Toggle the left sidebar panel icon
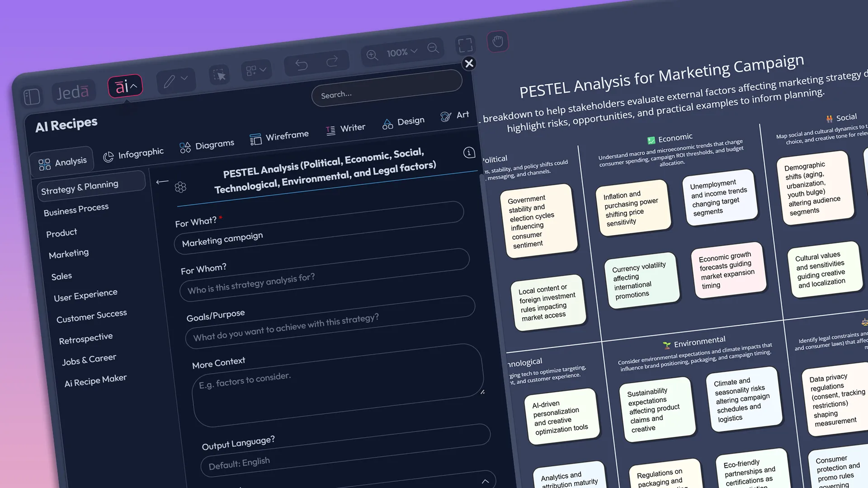 (32, 97)
